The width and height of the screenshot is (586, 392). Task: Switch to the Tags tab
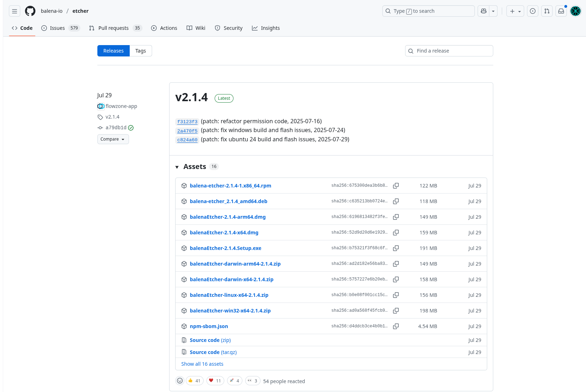140,51
